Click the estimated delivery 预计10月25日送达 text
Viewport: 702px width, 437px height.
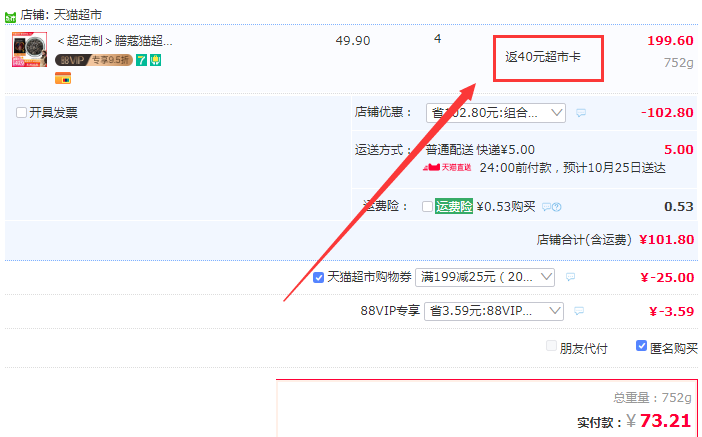click(x=614, y=168)
